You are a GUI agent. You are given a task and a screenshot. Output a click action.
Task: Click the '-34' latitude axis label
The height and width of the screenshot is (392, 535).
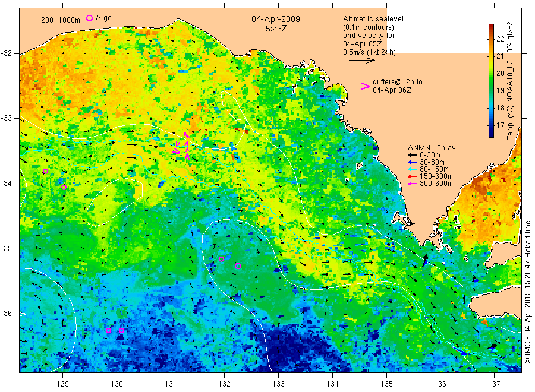pyautogui.click(x=6, y=184)
